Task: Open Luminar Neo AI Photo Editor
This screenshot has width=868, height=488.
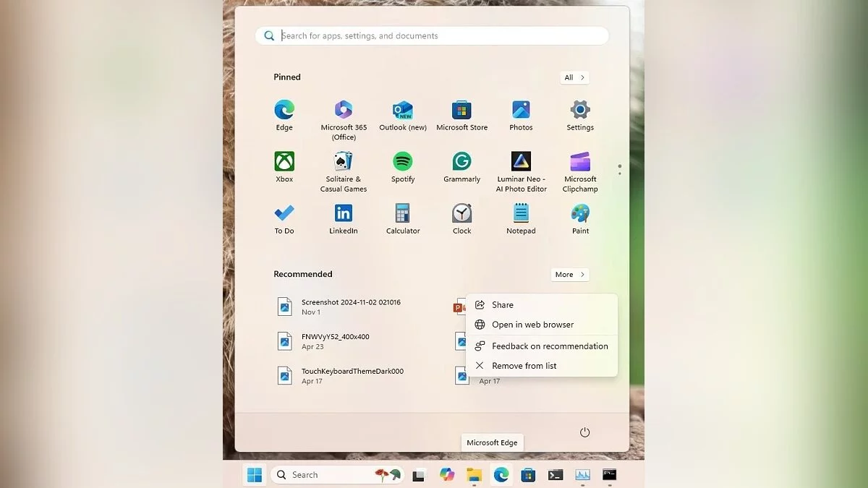Action: [521, 162]
